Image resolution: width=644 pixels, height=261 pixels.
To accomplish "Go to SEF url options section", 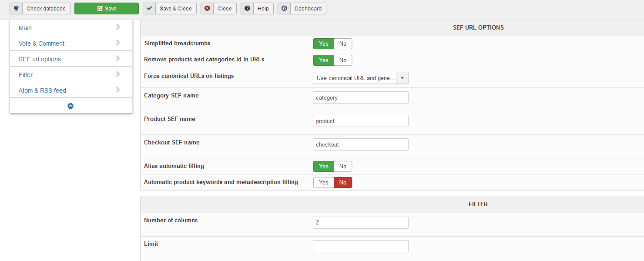I will coord(40,59).
